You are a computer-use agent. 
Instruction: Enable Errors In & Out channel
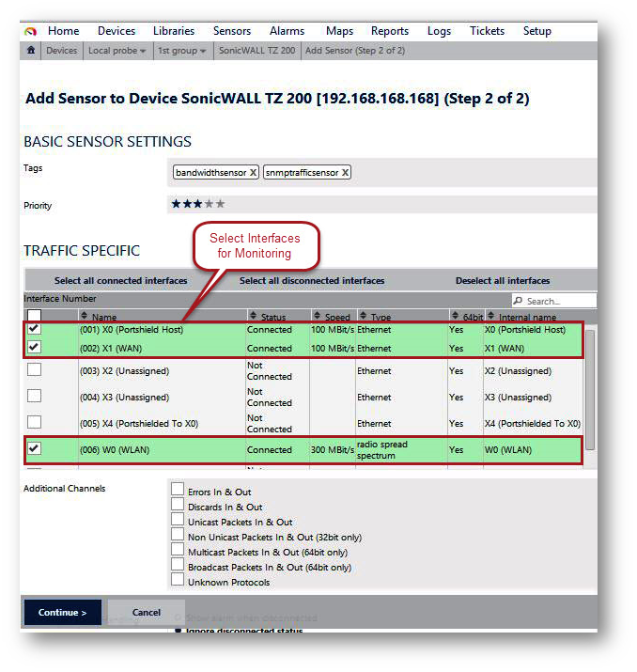(178, 490)
